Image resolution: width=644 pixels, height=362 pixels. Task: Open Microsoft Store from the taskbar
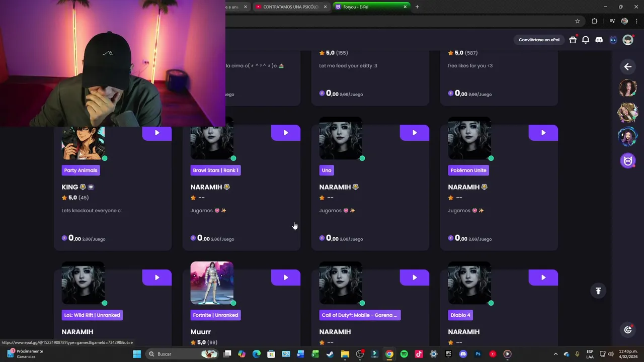tap(271, 354)
